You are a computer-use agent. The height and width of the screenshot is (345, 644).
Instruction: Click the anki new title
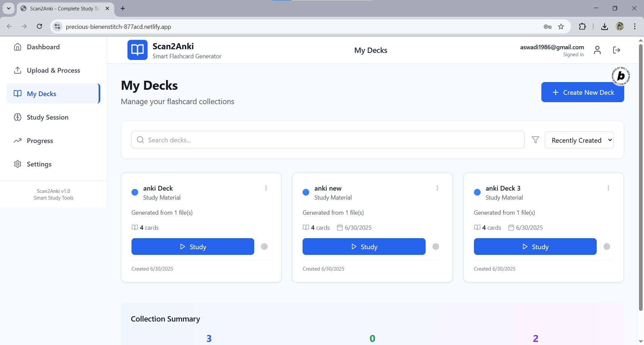328,188
